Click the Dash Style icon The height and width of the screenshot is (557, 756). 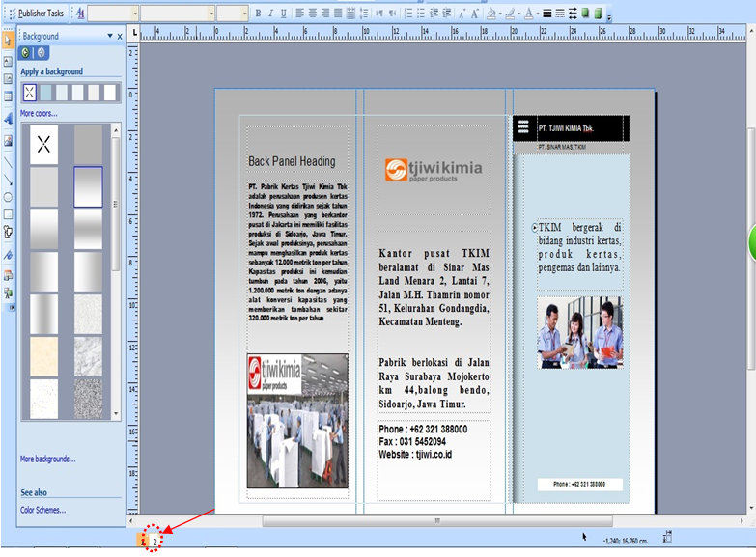(560, 14)
